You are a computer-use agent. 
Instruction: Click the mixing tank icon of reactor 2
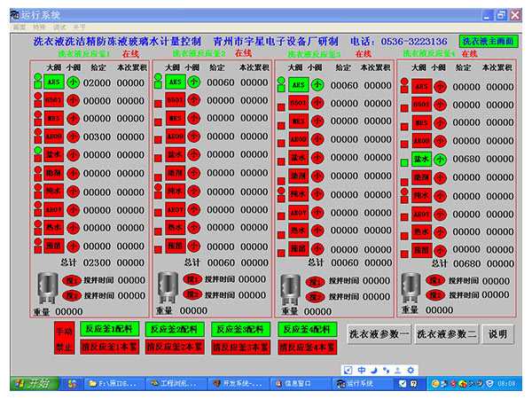166,286
